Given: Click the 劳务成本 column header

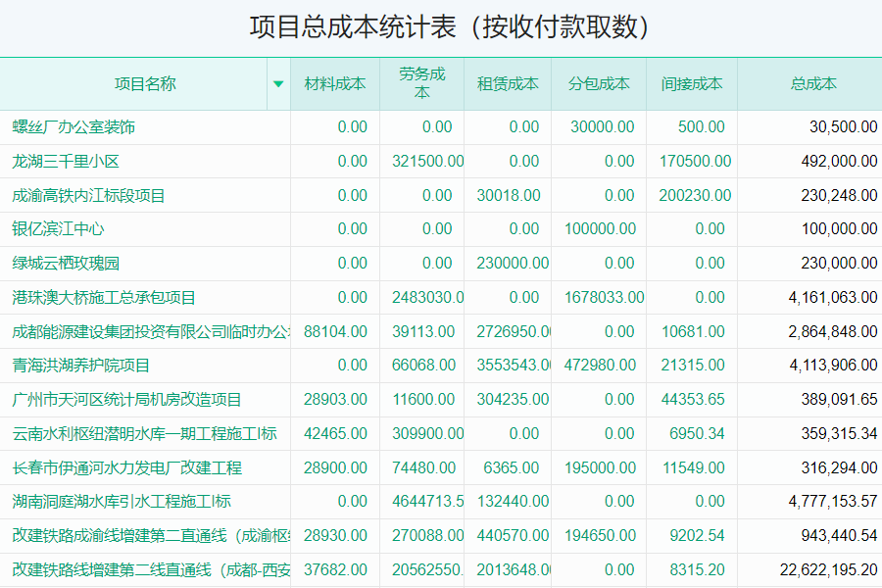Looking at the screenshot, I should (x=421, y=83).
